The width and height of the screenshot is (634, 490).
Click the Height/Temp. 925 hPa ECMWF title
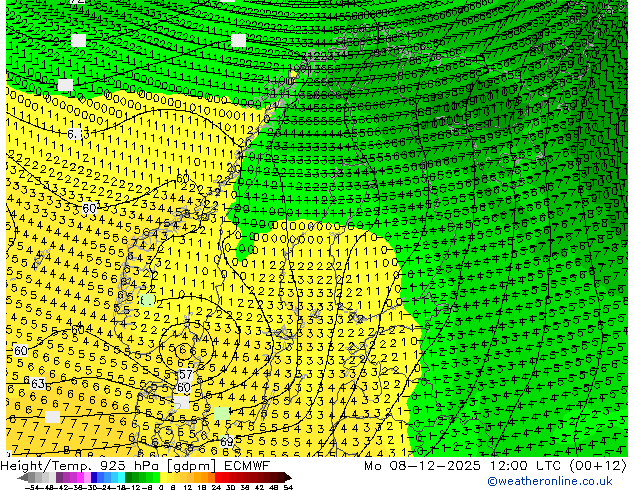[x=135, y=466]
